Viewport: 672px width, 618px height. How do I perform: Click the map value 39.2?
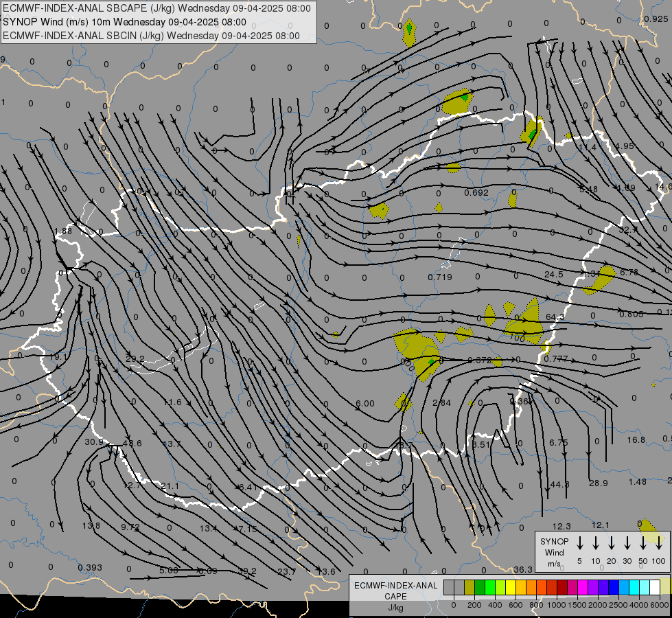247,571
